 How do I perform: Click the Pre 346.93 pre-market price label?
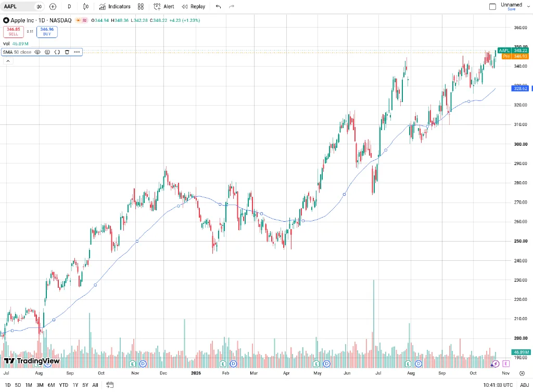tap(515, 56)
